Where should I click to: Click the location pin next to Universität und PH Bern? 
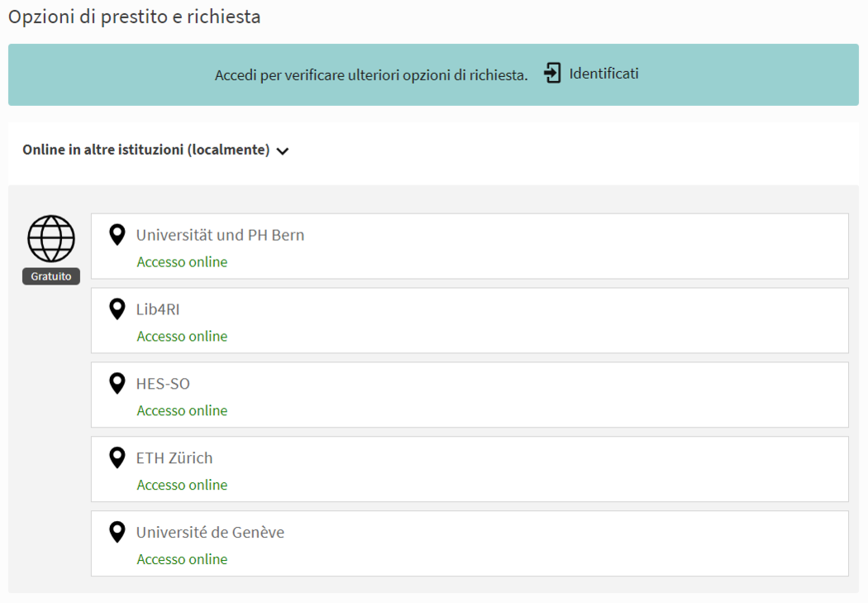[117, 235]
